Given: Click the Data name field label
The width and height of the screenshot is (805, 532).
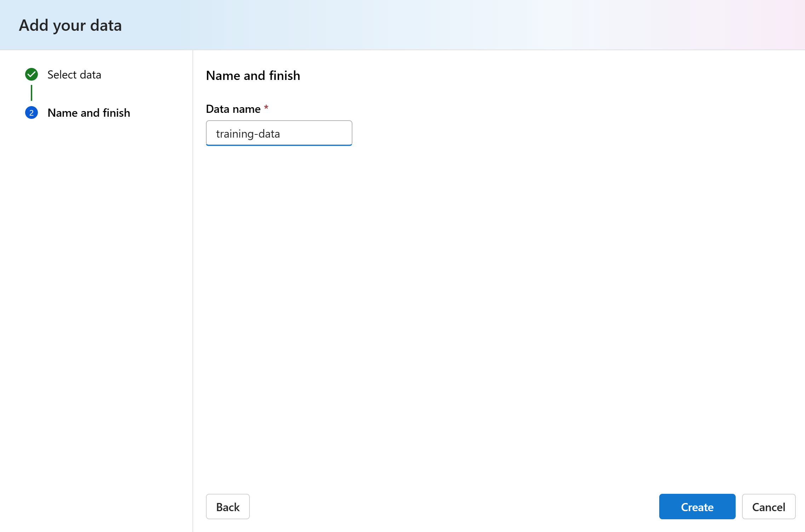Looking at the screenshot, I should click(x=233, y=109).
